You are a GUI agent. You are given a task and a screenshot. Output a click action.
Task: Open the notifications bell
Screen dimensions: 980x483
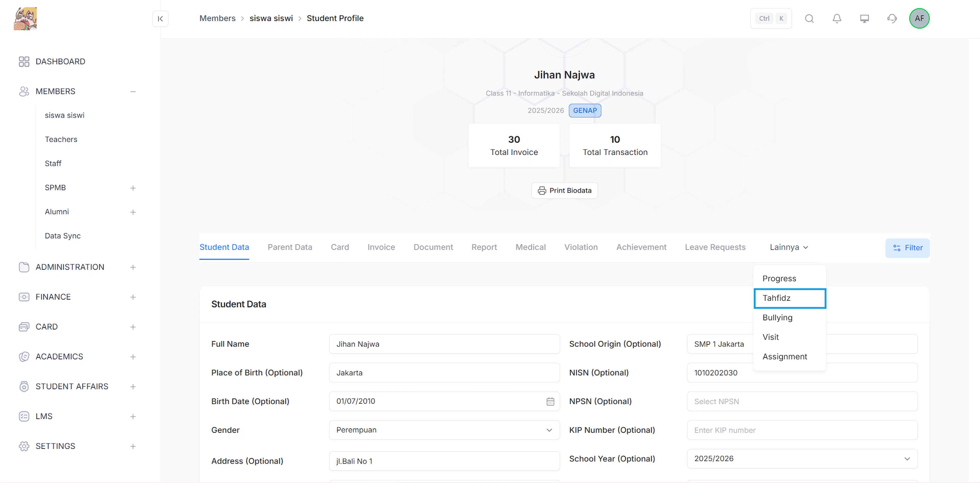(x=837, y=18)
